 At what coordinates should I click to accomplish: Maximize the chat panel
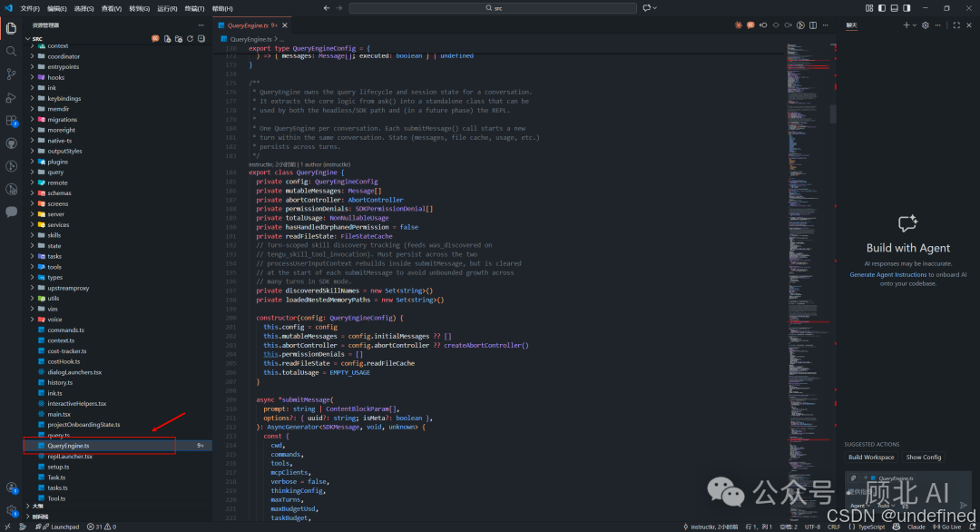tap(956, 25)
